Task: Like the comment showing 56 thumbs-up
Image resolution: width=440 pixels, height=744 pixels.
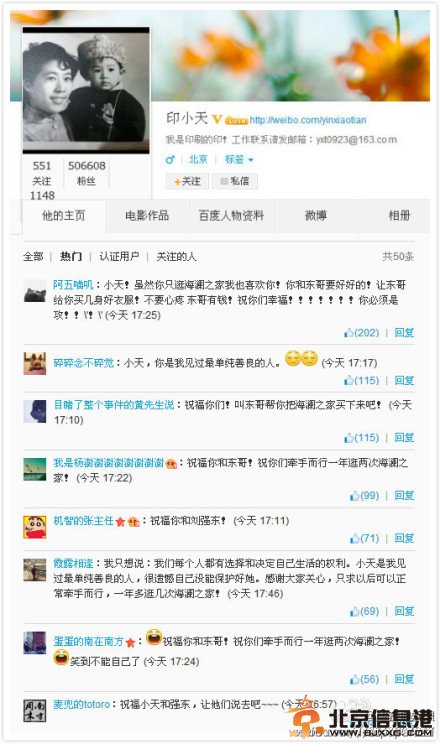Action: click(354, 679)
